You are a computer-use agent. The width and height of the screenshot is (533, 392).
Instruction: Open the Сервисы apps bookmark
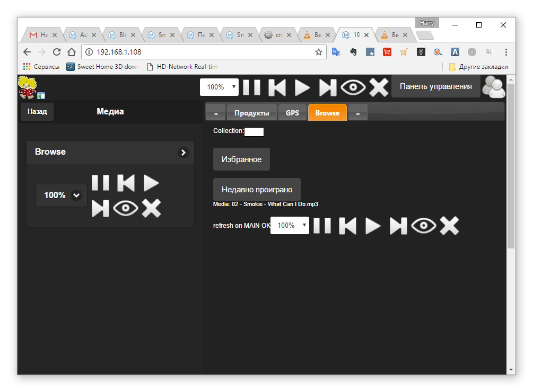click(41, 67)
